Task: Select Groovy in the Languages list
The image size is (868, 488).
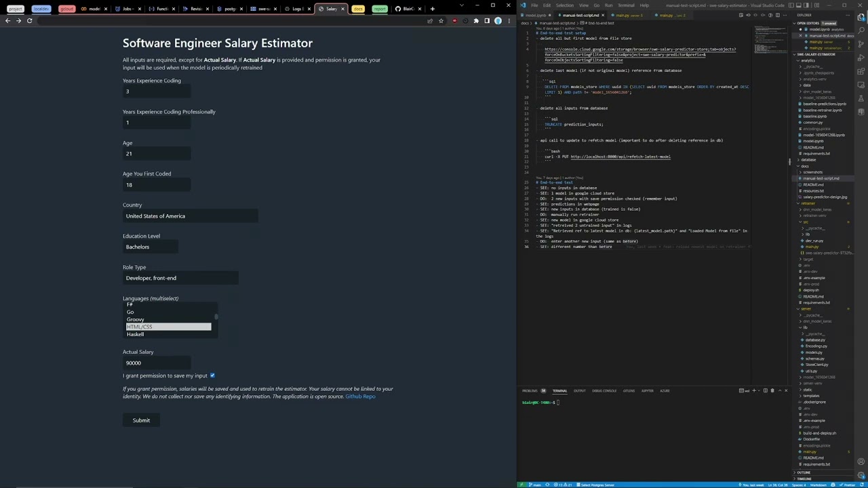Action: pyautogui.click(x=168, y=319)
